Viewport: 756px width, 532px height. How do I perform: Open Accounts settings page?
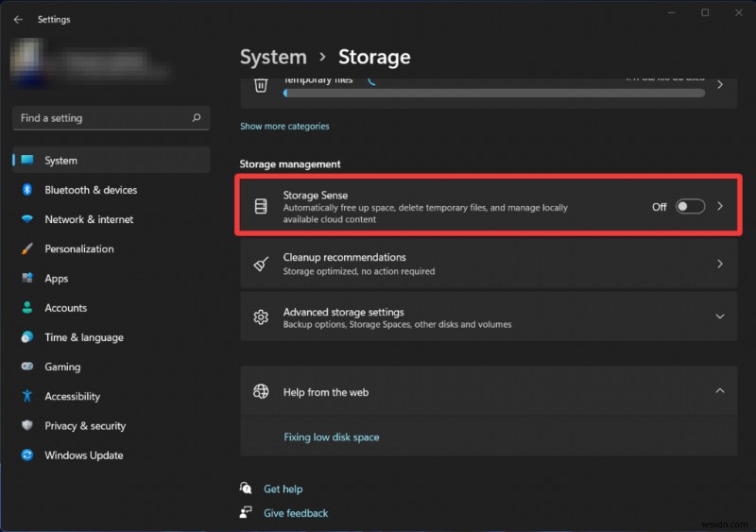[x=112, y=307]
